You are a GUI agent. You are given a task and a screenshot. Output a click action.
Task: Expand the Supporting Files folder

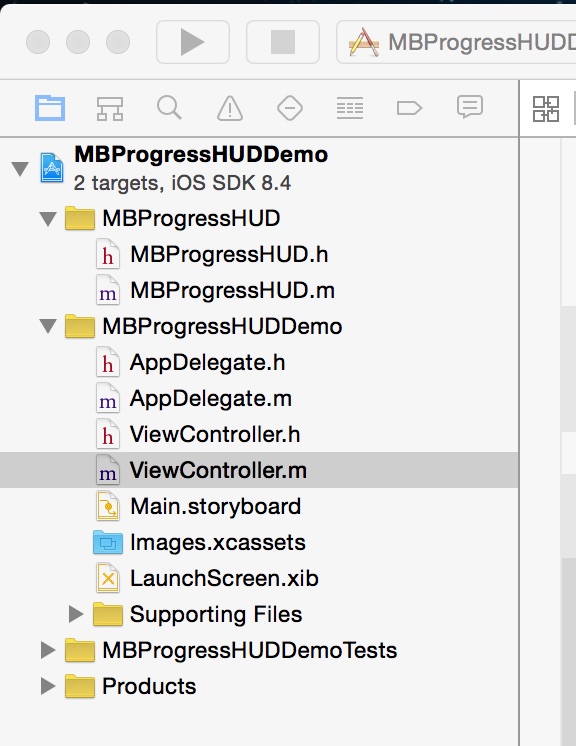click(76, 614)
